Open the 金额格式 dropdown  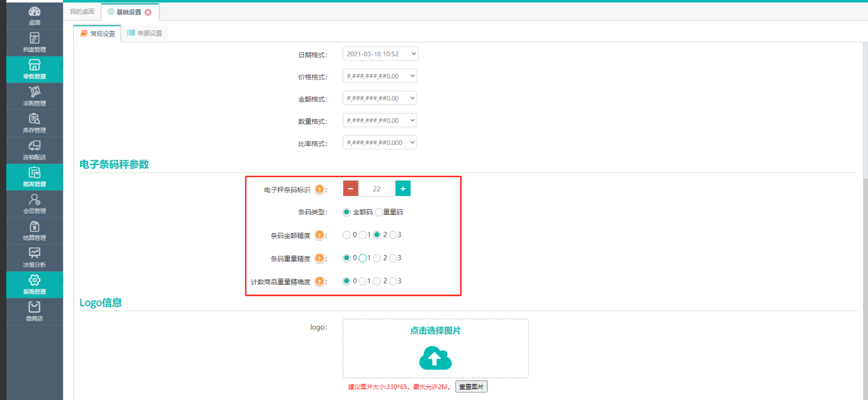point(380,98)
